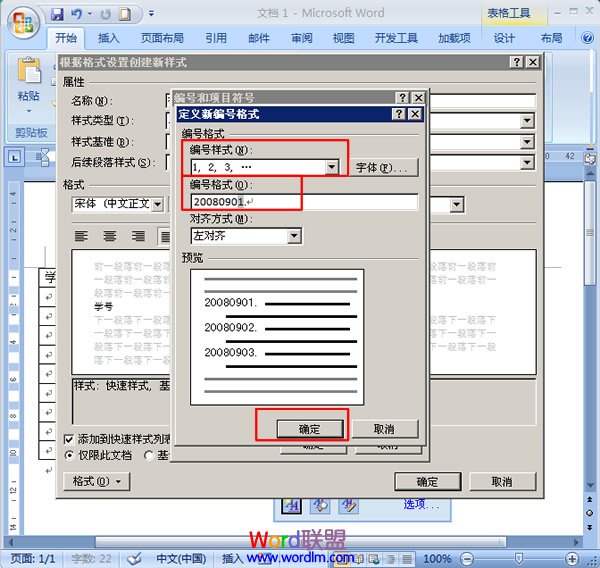The width and height of the screenshot is (600, 568).
Task: Click help icon in 根据格式设置创建新样式 dialog
Action: 516,62
